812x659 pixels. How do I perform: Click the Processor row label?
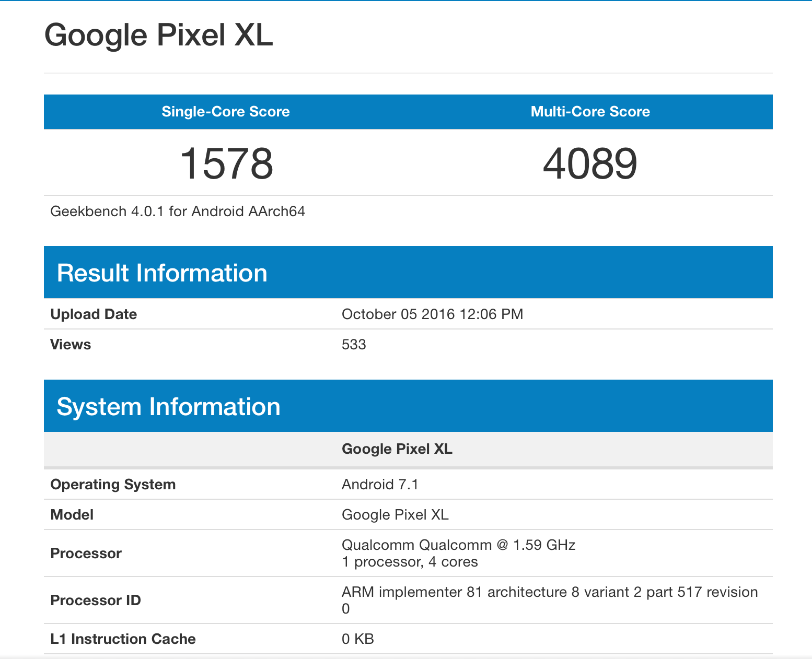[x=86, y=554]
